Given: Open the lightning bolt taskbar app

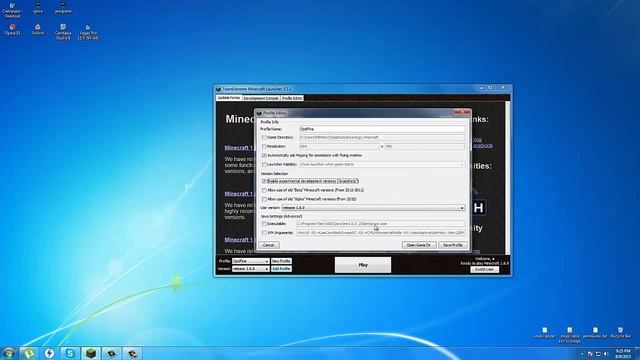Looking at the screenshot, I should point(49,353).
